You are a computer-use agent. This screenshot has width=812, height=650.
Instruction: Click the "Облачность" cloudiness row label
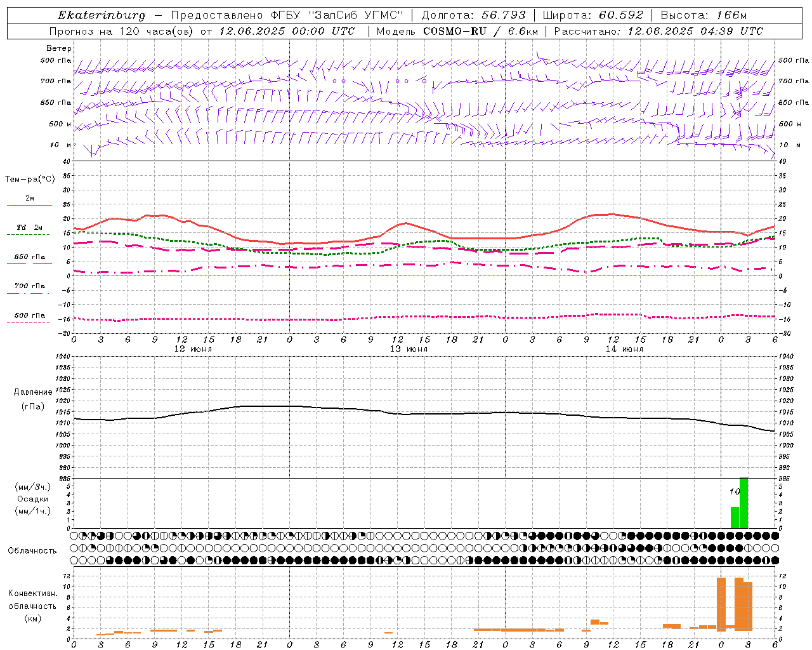[32, 550]
